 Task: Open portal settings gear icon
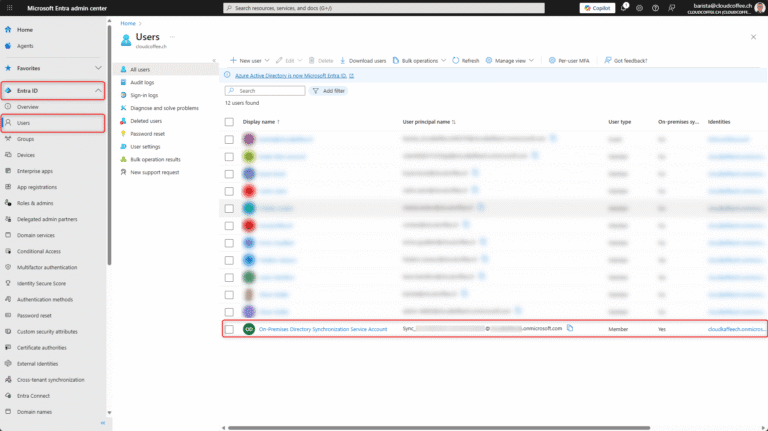(639, 8)
